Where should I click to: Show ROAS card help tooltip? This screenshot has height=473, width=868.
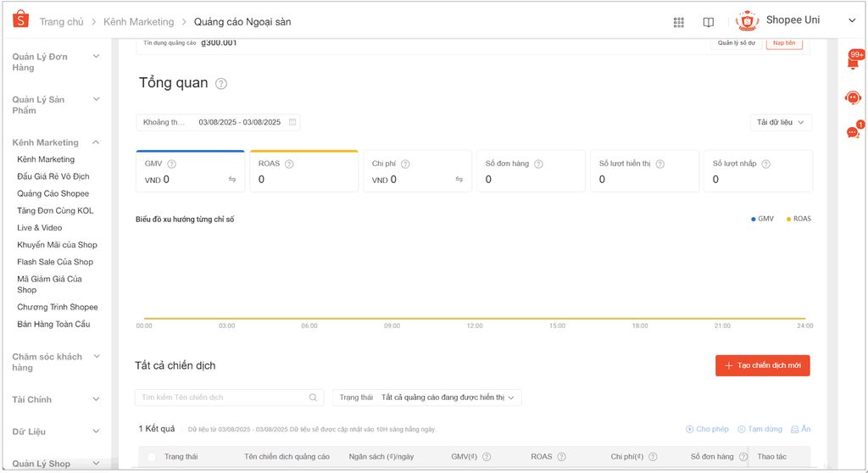click(289, 164)
